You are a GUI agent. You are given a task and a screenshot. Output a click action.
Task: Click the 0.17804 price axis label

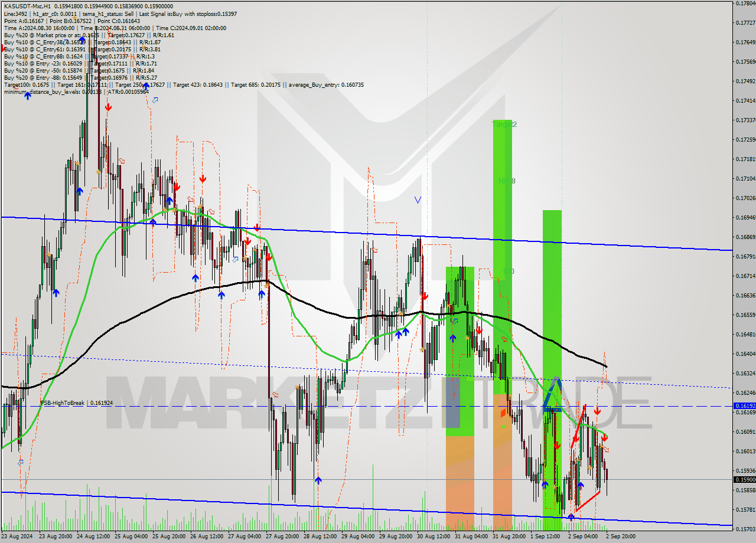745,4
